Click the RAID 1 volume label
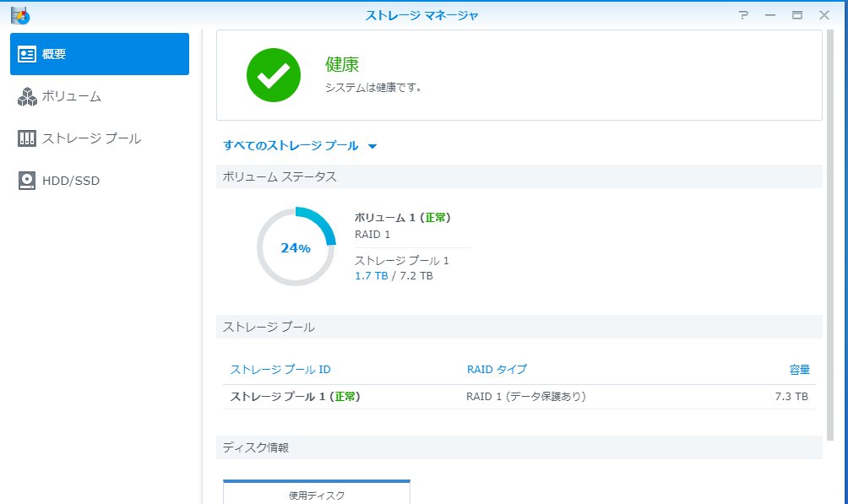 pos(372,234)
